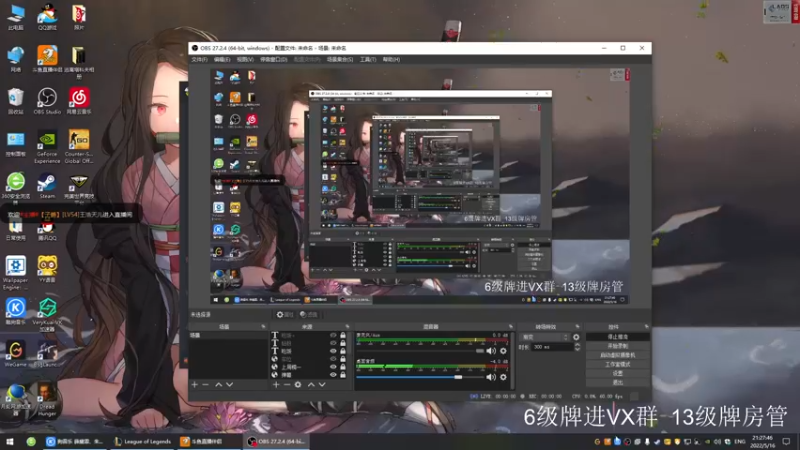Open the taskbar clock showing 21:27:46
Image resolution: width=800 pixels, height=450 pixels.
coord(762,441)
